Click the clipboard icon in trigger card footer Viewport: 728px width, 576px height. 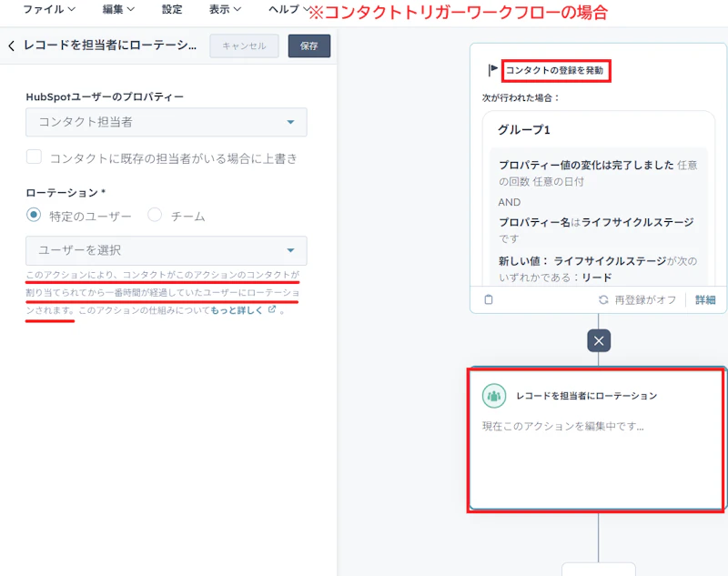[x=489, y=299]
